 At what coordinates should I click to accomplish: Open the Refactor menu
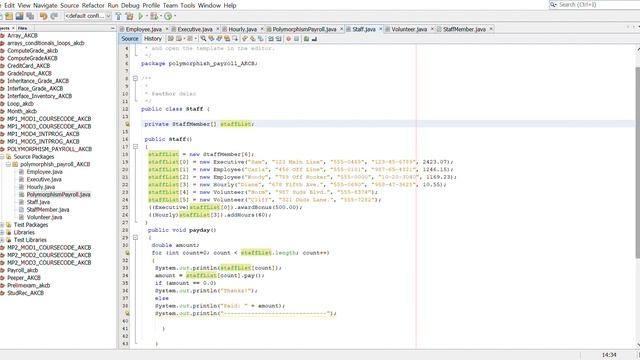tap(93, 5)
